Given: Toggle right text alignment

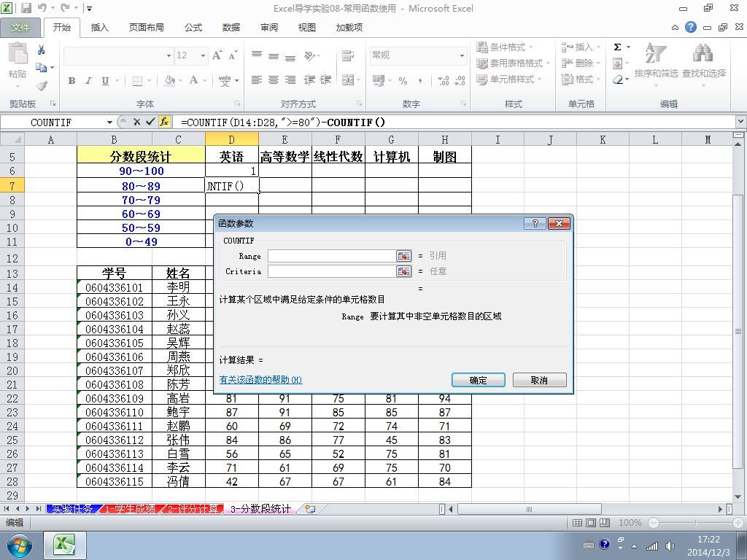Looking at the screenshot, I should point(290,80).
